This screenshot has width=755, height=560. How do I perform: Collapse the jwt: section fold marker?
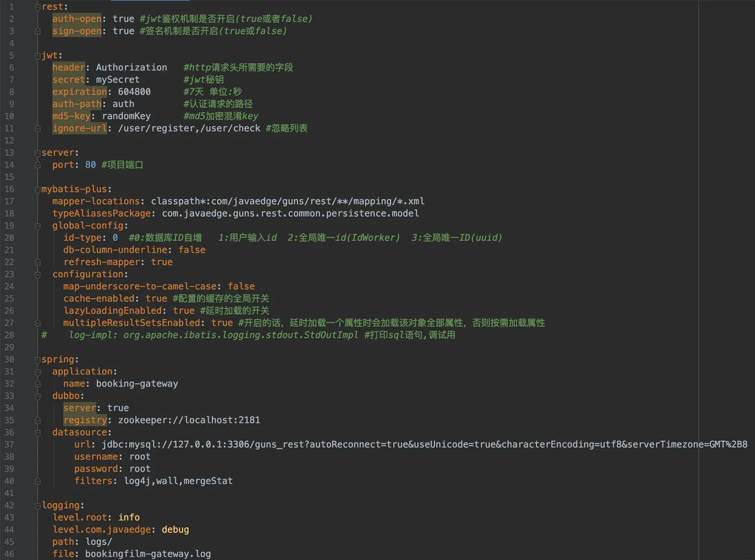pyautogui.click(x=38, y=56)
